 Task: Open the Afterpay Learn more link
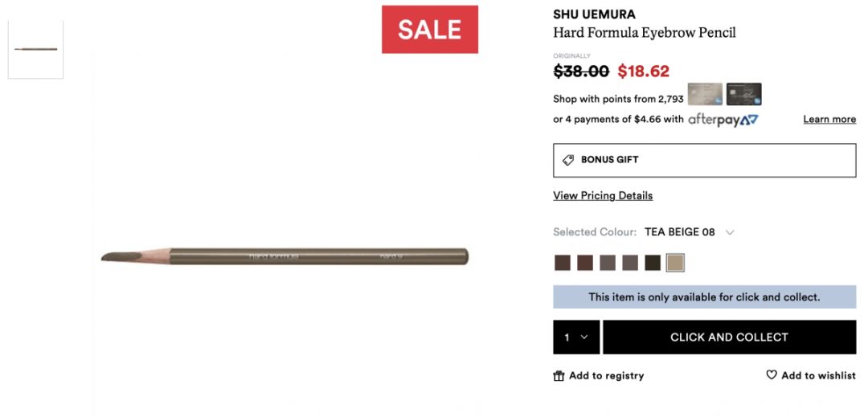pyautogui.click(x=829, y=120)
